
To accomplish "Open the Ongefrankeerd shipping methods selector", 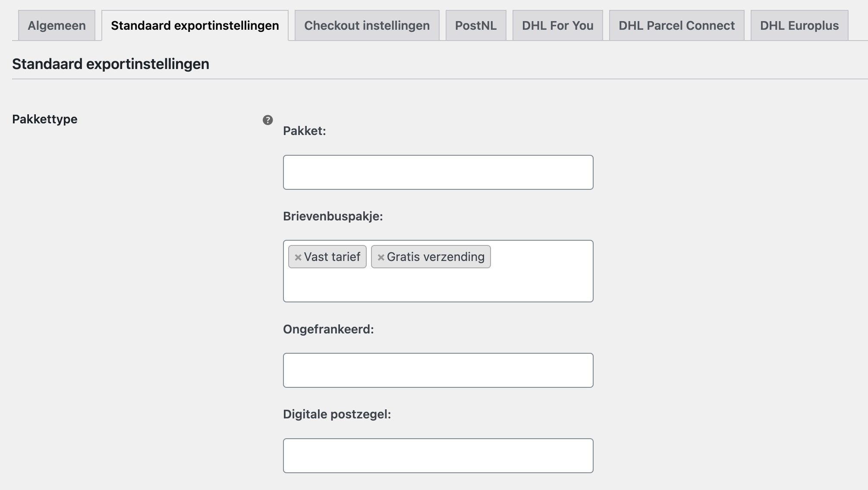I will click(438, 370).
